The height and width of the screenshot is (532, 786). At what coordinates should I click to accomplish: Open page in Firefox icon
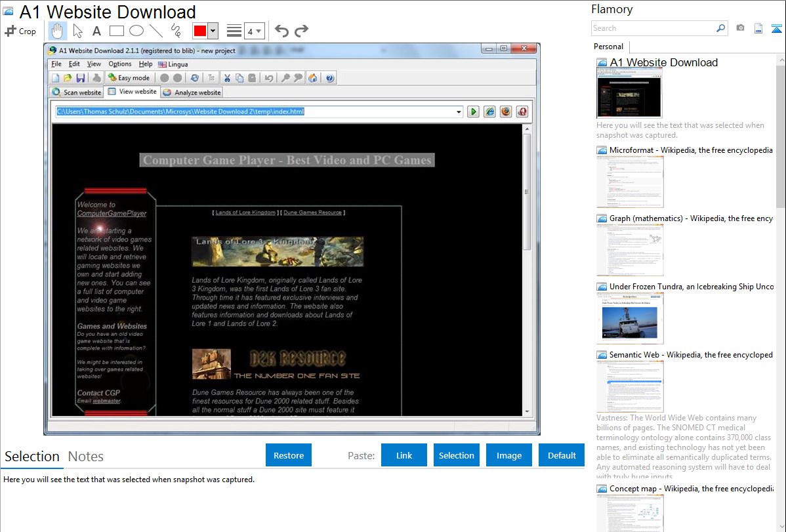tap(506, 112)
